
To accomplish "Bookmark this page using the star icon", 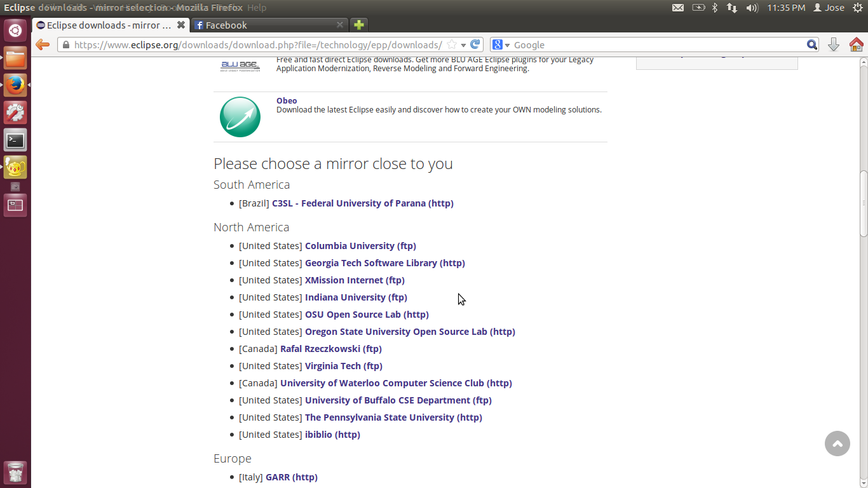I will coord(451,44).
